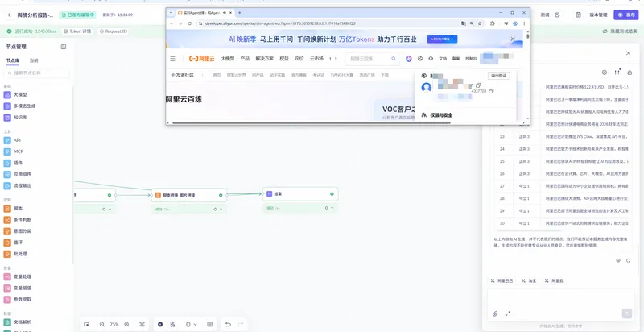Reload the page in the browser window
Image resolution: width=644 pixels, height=332 pixels.
coord(190,23)
